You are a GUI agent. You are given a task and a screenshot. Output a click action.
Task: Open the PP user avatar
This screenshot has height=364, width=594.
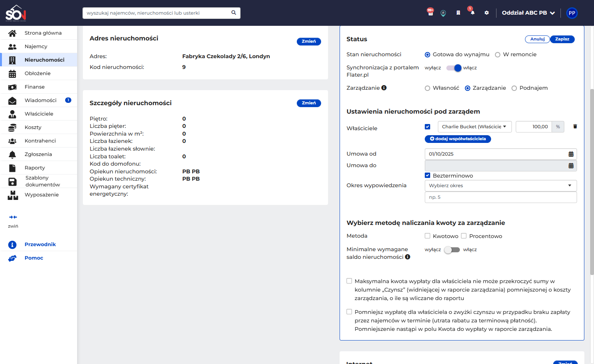click(572, 13)
